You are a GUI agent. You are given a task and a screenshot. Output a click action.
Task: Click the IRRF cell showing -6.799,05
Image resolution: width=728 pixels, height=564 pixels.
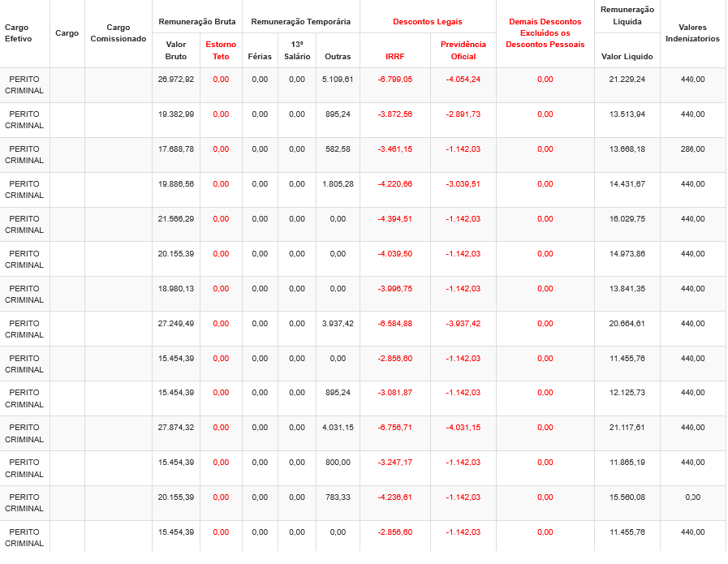(x=394, y=80)
